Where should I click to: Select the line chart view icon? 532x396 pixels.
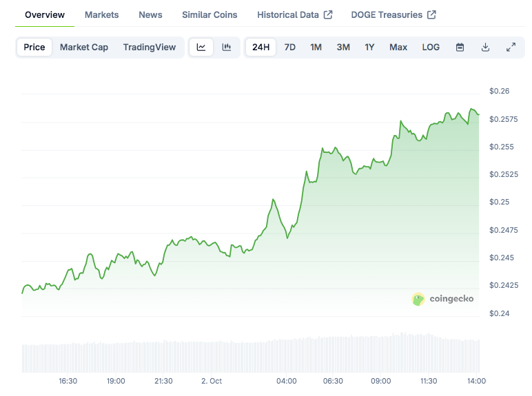point(201,48)
